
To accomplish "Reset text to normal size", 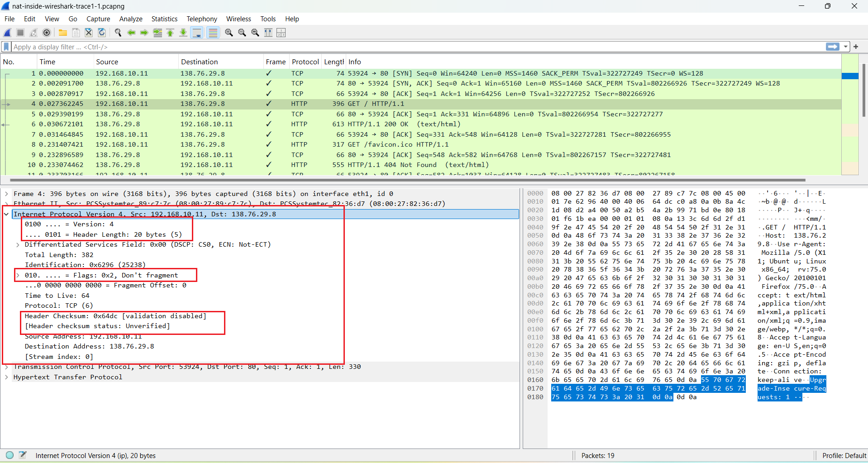I will [x=255, y=33].
